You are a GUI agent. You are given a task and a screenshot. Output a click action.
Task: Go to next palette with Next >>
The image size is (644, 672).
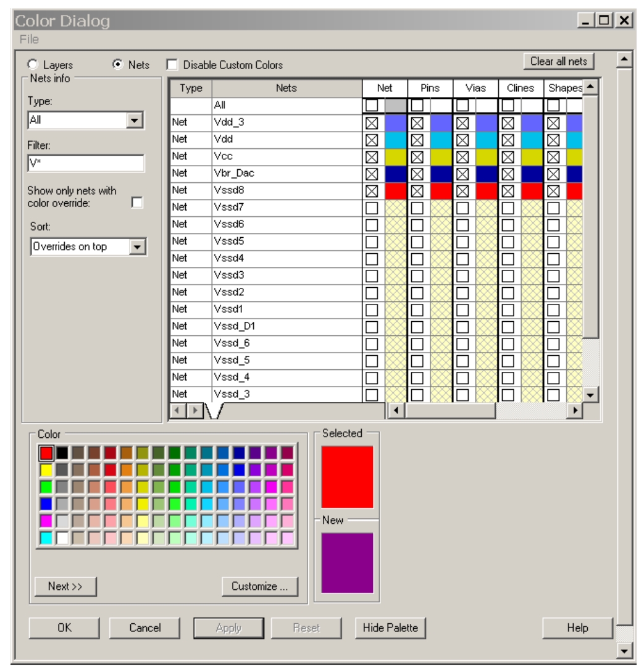pos(65,587)
